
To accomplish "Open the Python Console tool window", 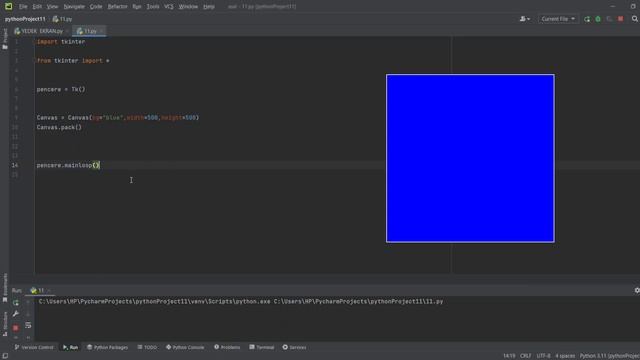I will [x=185, y=347].
